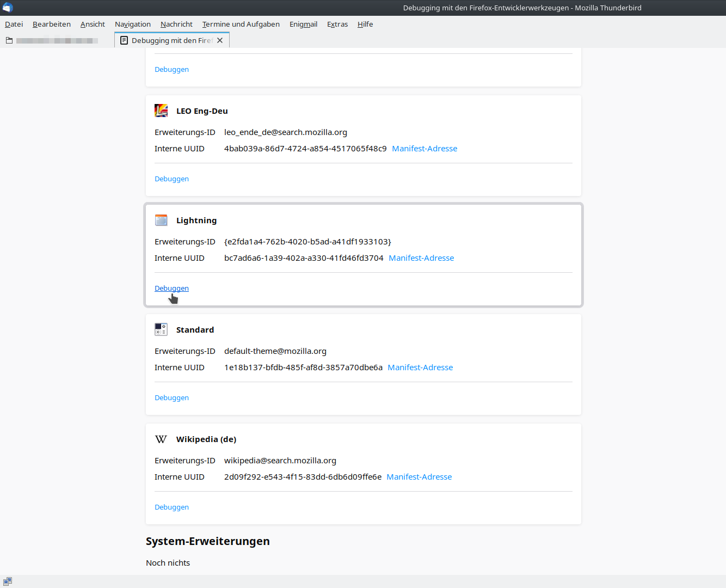726x588 pixels.
Task: Open the Hilfe menu
Action: (365, 24)
